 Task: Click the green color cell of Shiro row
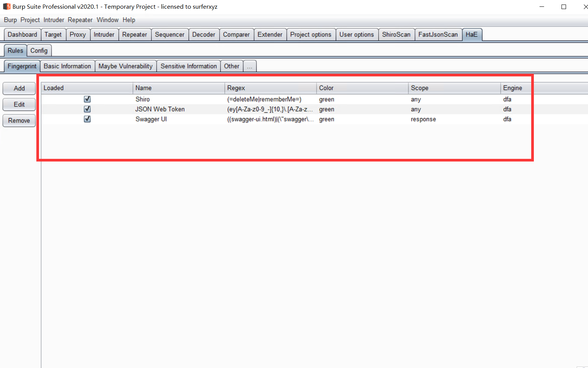[362, 99]
